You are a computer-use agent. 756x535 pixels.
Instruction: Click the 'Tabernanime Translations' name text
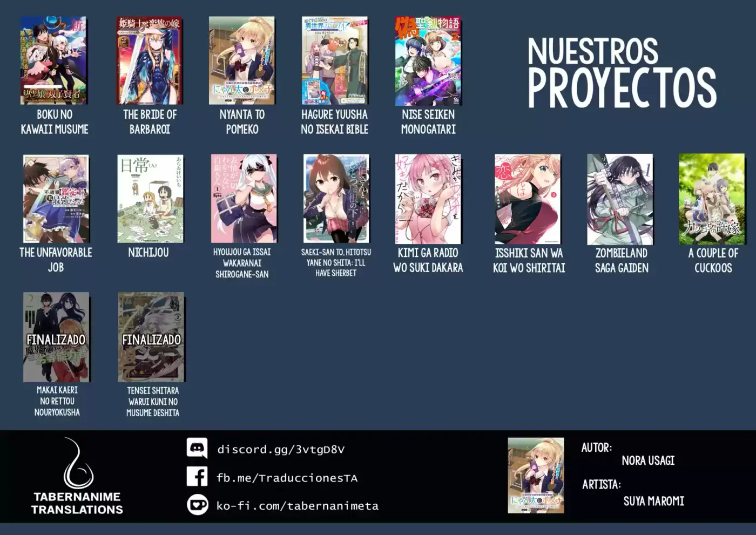[77, 503]
